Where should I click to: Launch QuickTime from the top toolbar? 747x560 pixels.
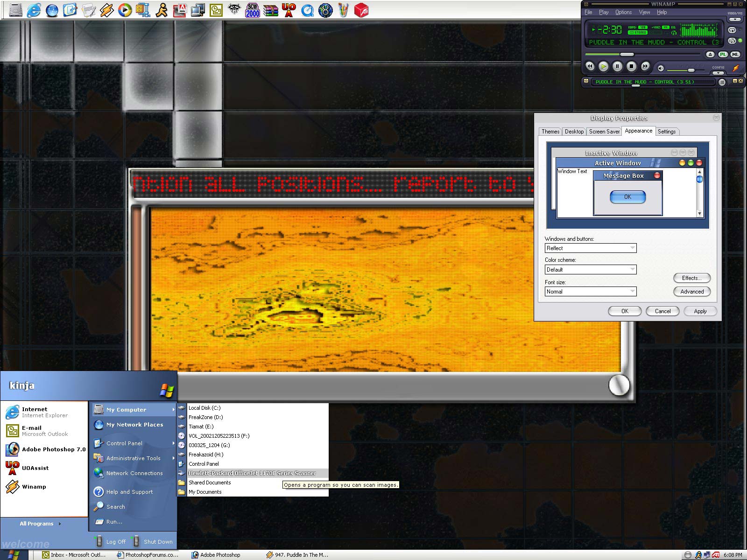[307, 10]
